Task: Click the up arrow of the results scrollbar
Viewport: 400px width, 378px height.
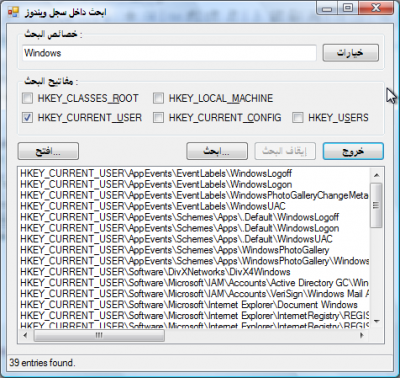Action: click(377, 175)
